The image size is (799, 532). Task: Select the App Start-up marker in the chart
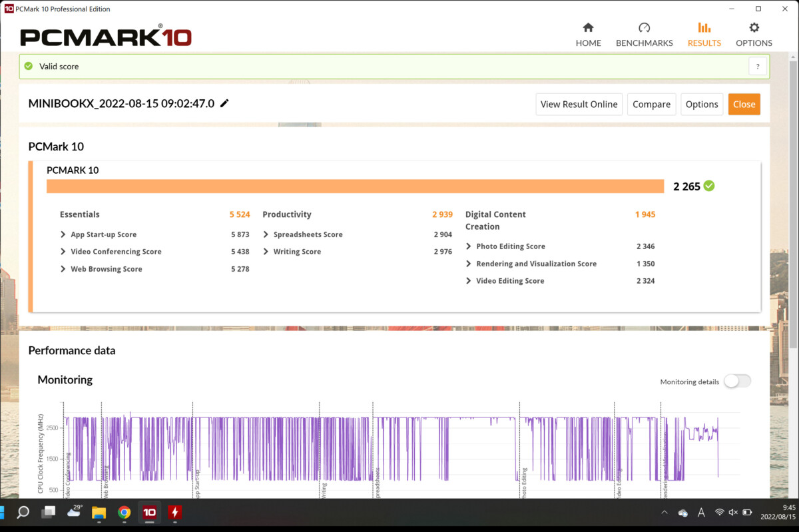coord(197,483)
